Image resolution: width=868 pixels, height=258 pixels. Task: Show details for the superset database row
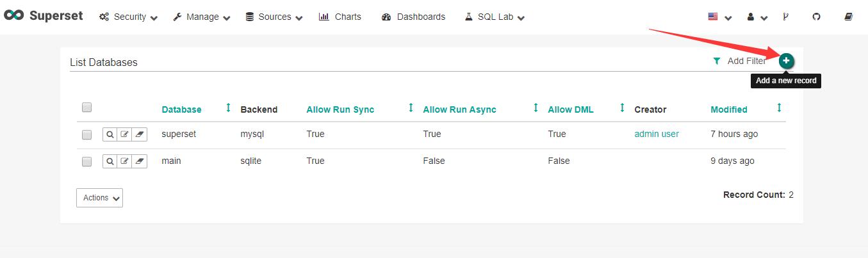[x=110, y=134]
